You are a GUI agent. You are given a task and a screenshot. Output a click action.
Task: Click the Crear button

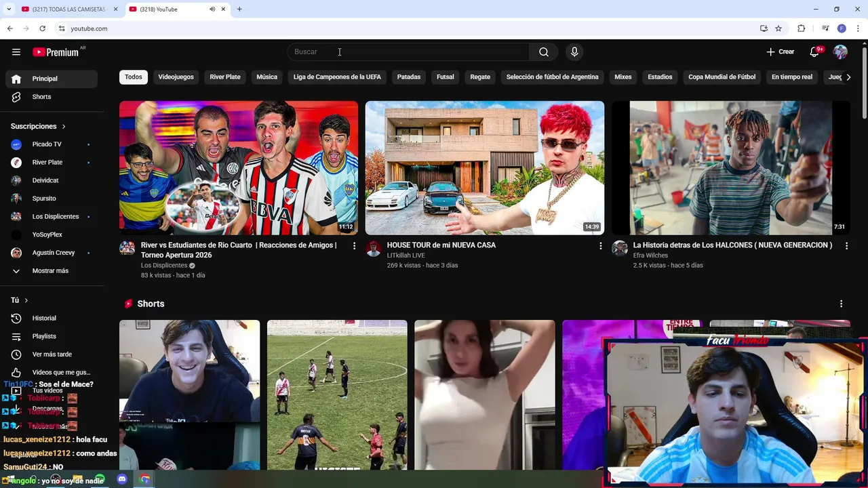tap(780, 52)
